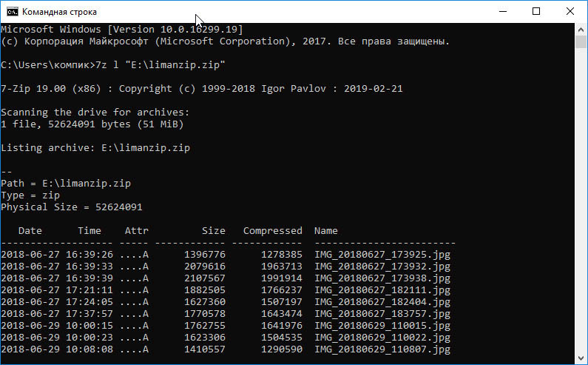Screen dimensions: 588x365
Task: Click the Size column header
Action: click(213, 230)
